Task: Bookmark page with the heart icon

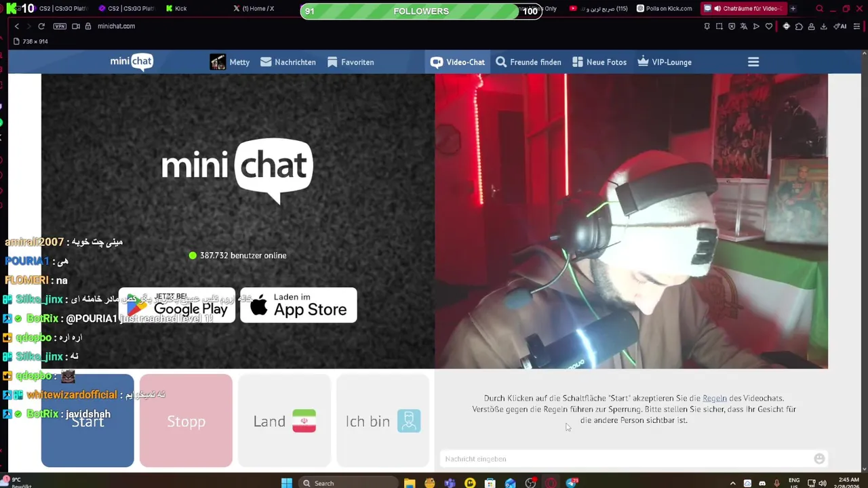Action: (768, 26)
